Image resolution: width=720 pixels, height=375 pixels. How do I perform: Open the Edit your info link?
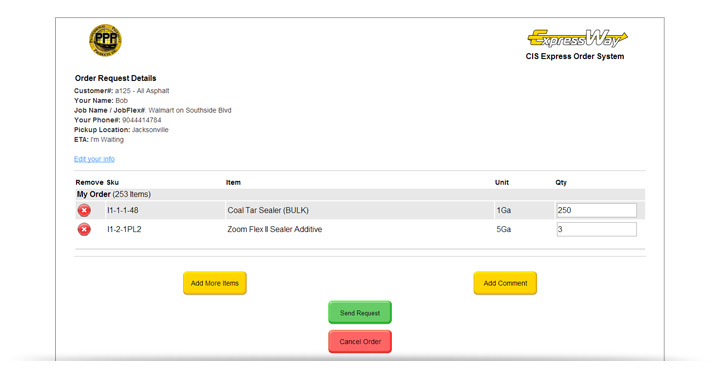[x=94, y=159]
